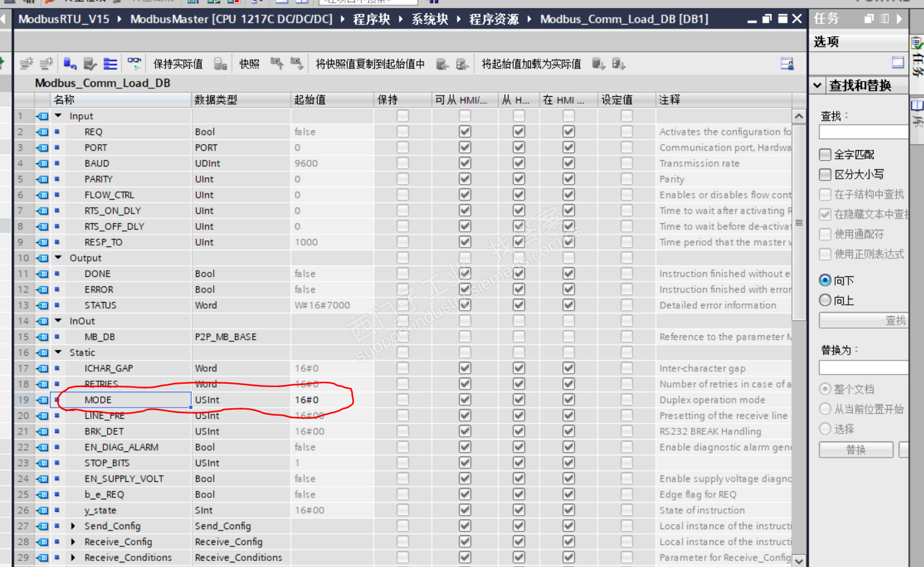The image size is (924, 567).
Task: Collapse the Input section
Action: (58, 116)
